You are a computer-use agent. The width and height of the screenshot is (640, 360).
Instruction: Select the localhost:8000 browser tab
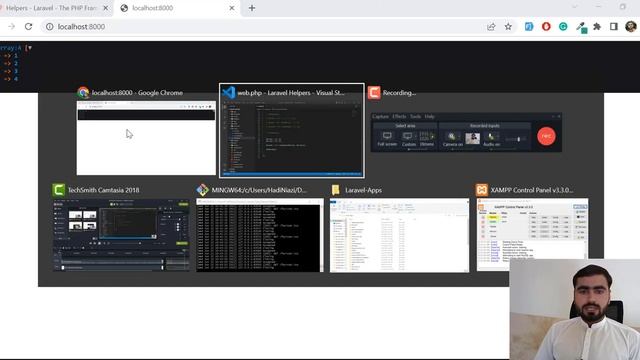point(178,8)
